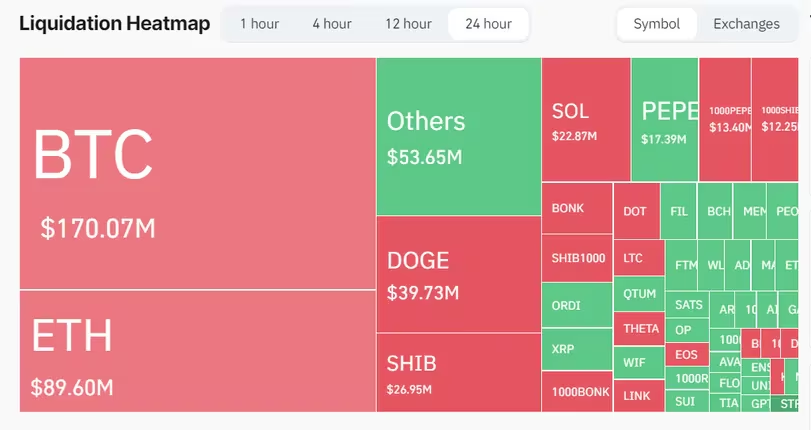811x430 pixels.
Task: Click the DOGE $39.73M block
Action: coord(458,274)
